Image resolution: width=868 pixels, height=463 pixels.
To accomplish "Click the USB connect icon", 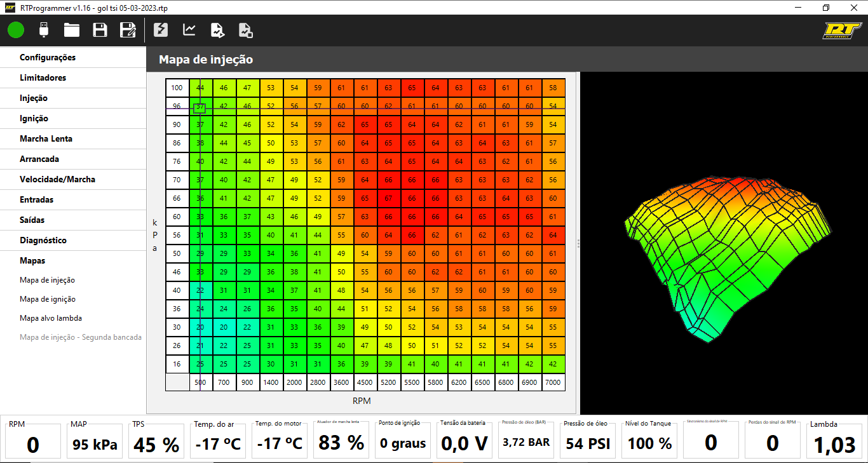I will [44, 29].
